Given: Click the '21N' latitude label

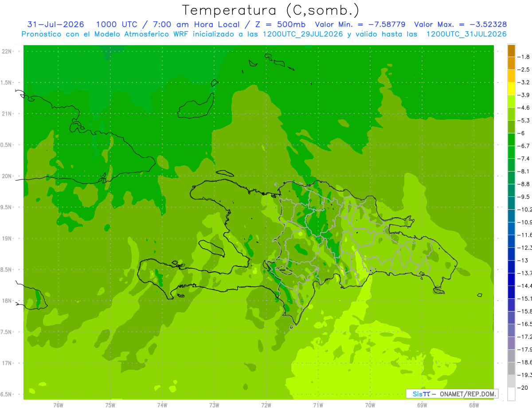Looking at the screenshot, I should tap(7, 114).
